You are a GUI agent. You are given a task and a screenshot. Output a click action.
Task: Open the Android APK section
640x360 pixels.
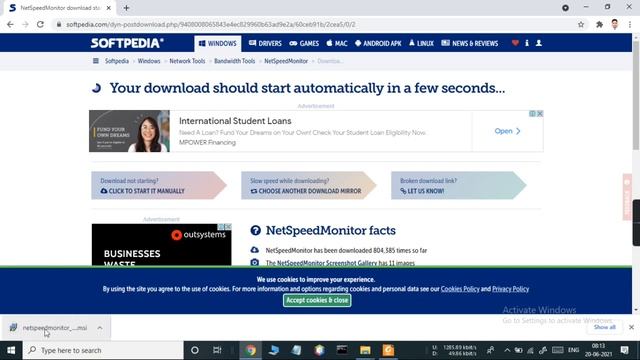pyautogui.click(x=378, y=43)
